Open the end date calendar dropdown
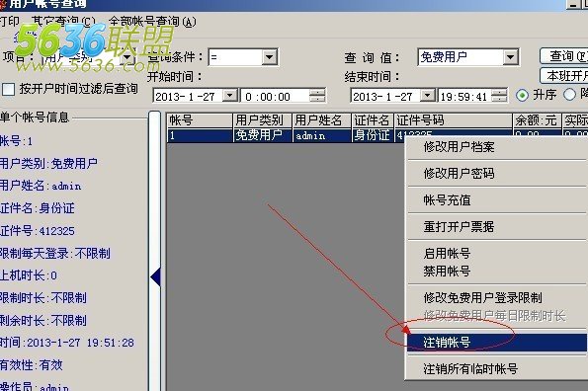The width and height of the screenshot is (588, 391). pyautogui.click(x=427, y=96)
